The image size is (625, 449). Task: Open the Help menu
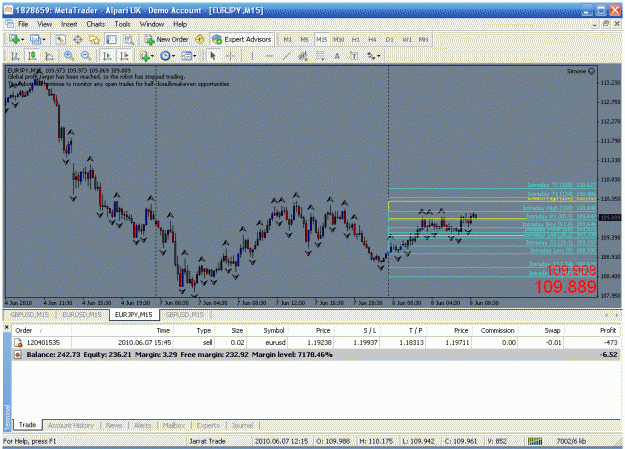coord(180,24)
